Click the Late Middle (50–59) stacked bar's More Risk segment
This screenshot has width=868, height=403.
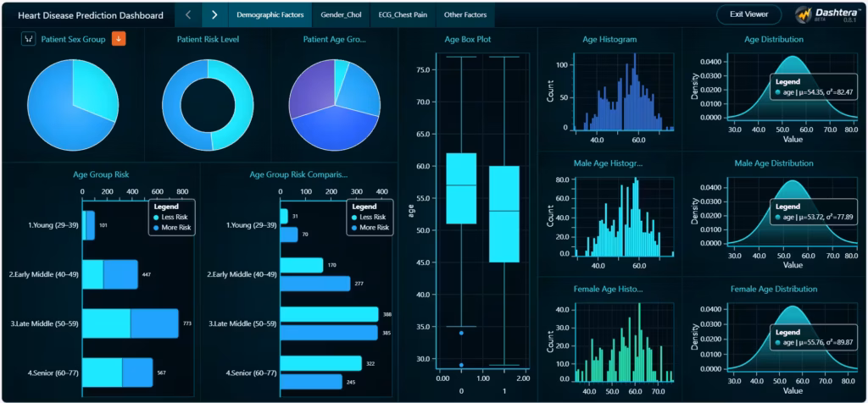[154, 323]
